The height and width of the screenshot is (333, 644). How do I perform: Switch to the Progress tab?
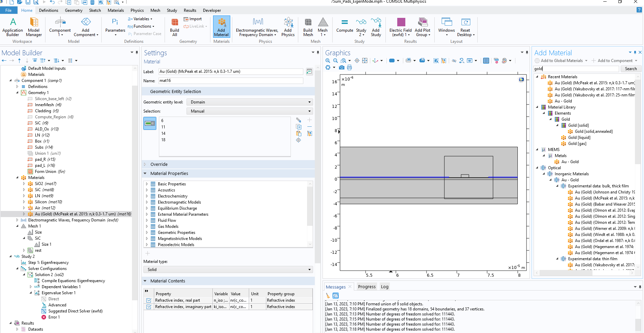pos(367,287)
